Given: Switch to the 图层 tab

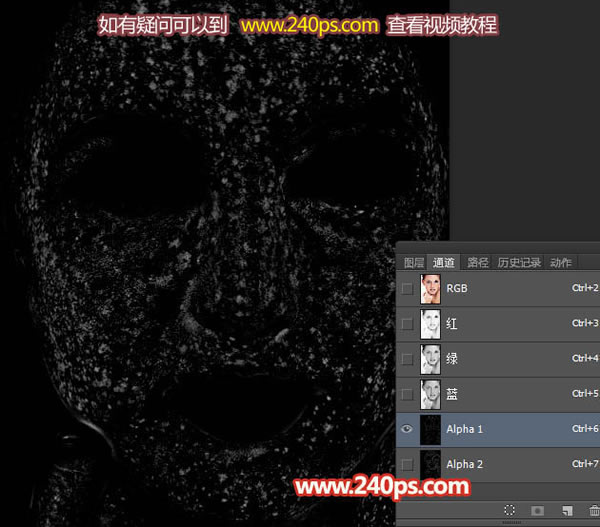Looking at the screenshot, I should click(x=414, y=263).
